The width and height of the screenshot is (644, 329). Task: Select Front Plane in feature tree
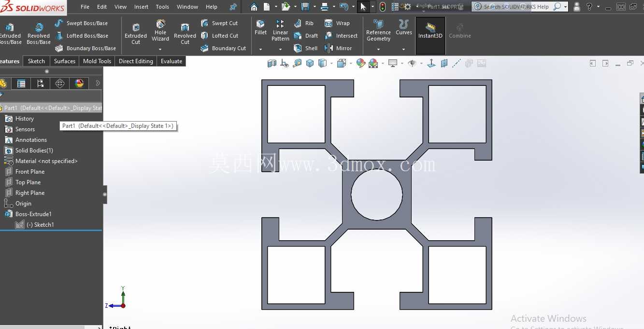[x=25, y=172]
